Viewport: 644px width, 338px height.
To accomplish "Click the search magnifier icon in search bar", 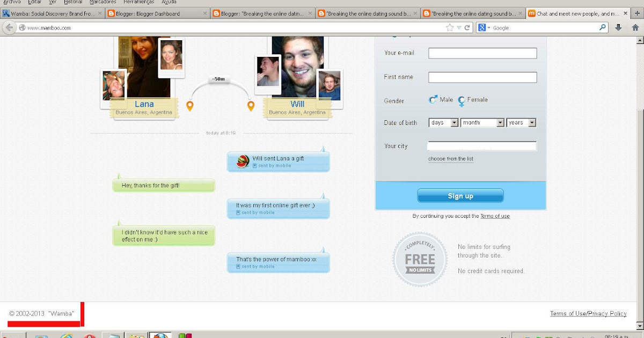I will point(603,27).
